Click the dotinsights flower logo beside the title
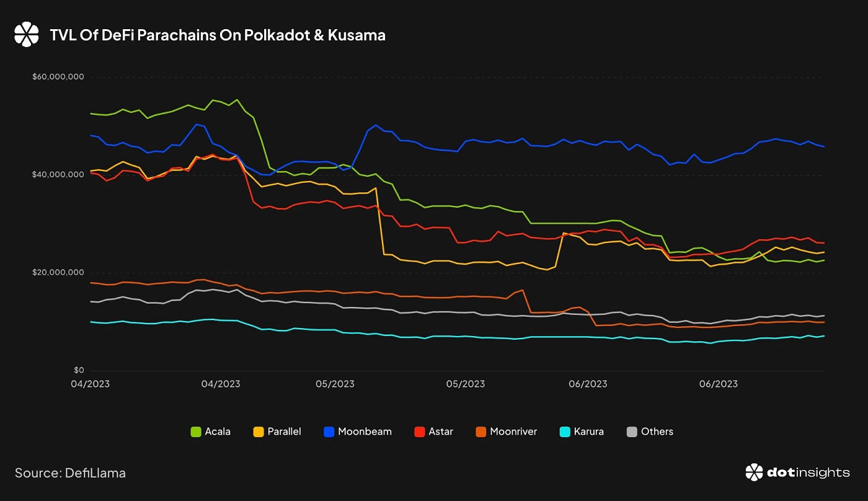Screen dimensions: 868x501 (x=26, y=33)
